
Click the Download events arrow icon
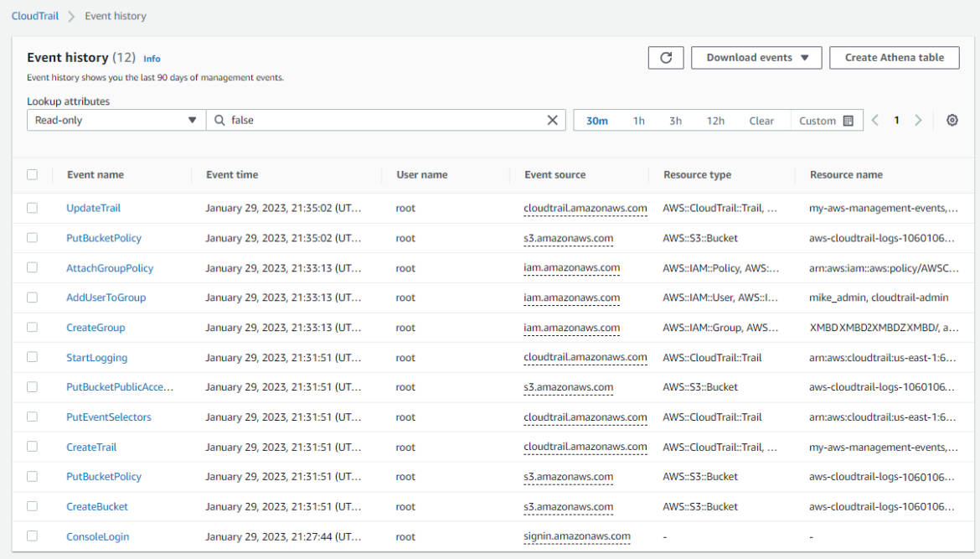805,58
